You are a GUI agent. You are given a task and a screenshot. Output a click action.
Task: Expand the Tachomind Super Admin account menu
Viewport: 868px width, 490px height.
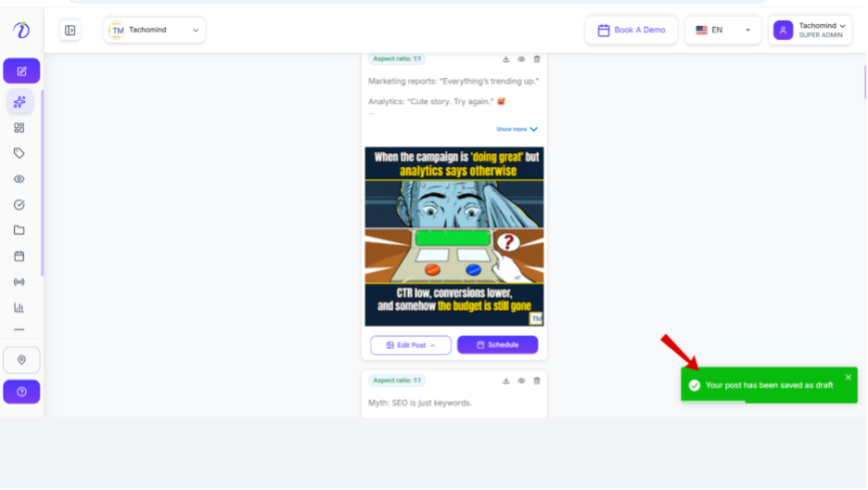tap(811, 31)
